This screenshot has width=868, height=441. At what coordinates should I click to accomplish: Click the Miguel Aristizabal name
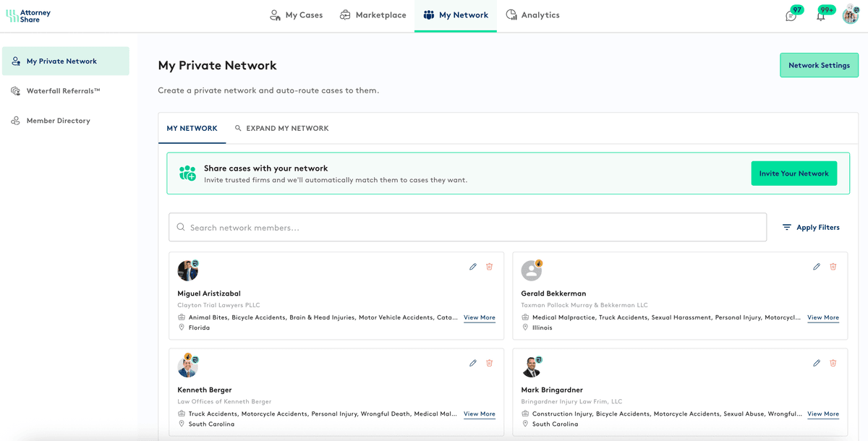pos(209,294)
